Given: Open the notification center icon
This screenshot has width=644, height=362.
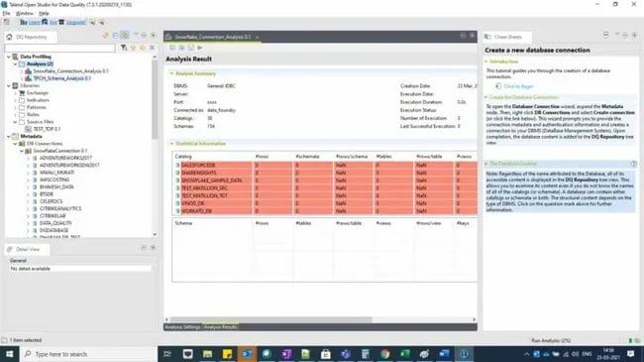Looking at the screenshot, I should pos(631,354).
